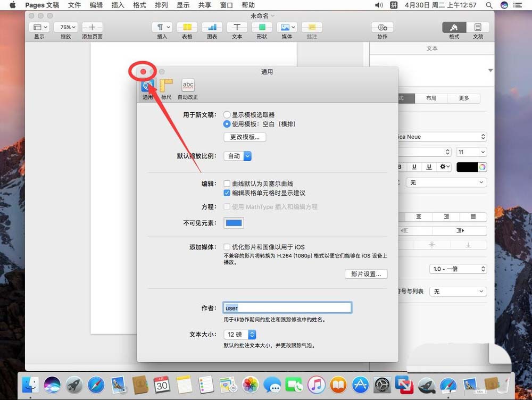This screenshot has height=400, width=532.
Task: Open the 协作 collaboration icon
Action: [382, 27]
